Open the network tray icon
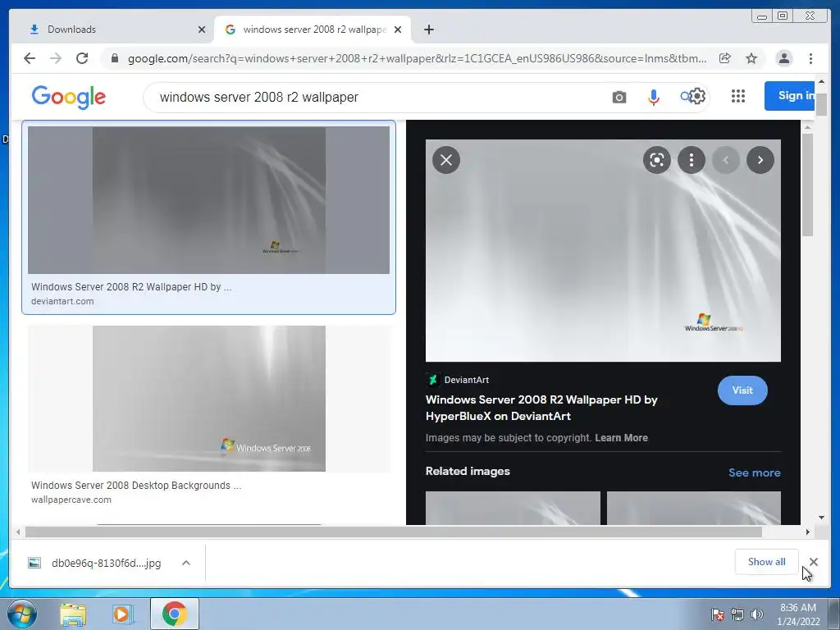 pyautogui.click(x=737, y=614)
